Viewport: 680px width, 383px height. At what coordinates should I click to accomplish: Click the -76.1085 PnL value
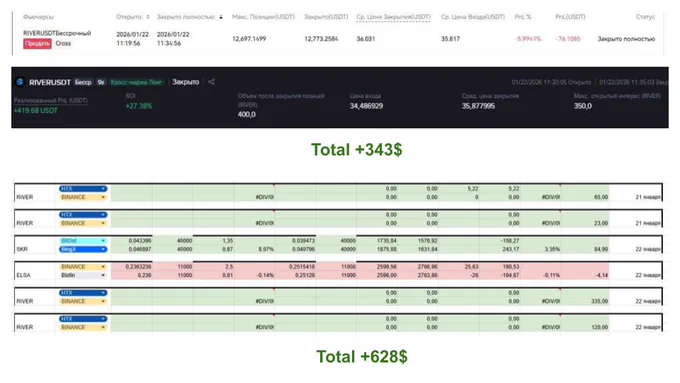[x=568, y=39]
